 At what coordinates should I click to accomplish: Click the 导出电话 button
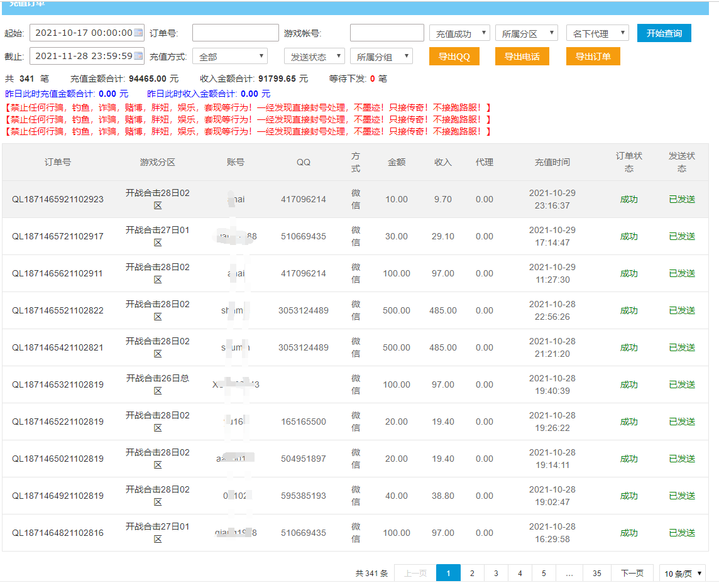[522, 57]
